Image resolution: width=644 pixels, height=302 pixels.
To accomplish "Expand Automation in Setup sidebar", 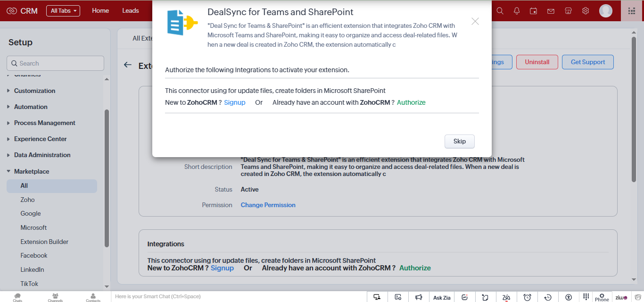I will [x=31, y=107].
